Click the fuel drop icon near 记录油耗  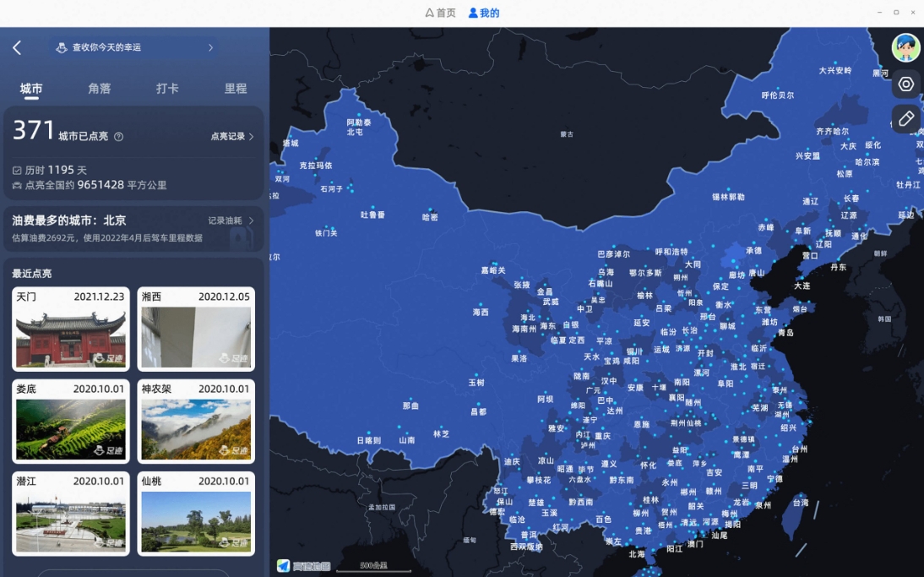239,238
